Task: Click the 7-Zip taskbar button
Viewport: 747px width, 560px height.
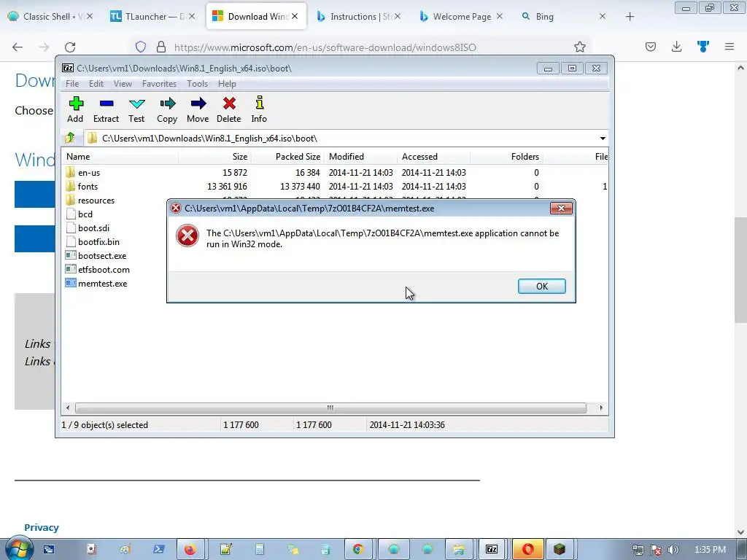Action: [x=492, y=550]
